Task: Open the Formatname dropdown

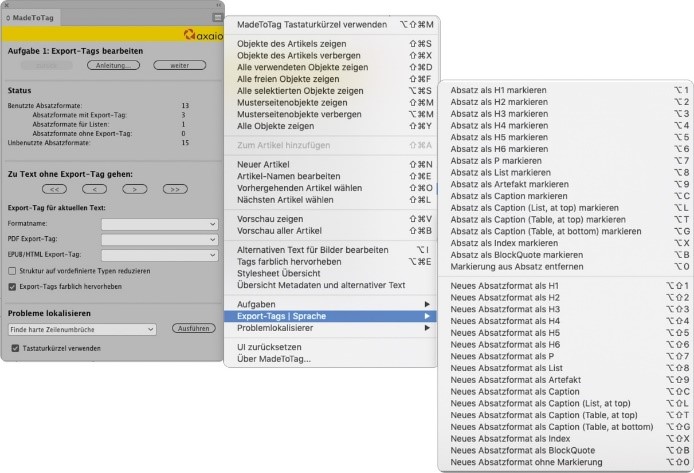Action: click(160, 224)
